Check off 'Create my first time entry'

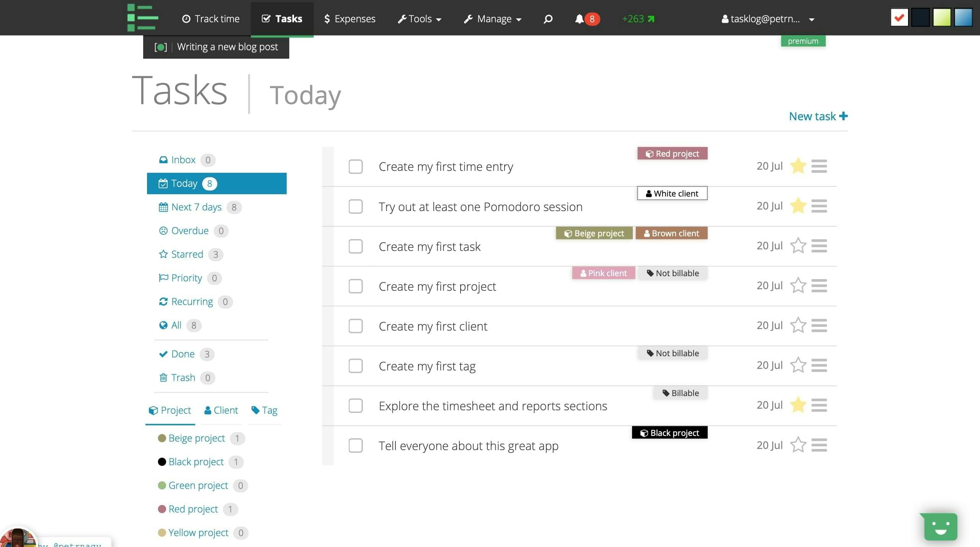pyautogui.click(x=355, y=167)
